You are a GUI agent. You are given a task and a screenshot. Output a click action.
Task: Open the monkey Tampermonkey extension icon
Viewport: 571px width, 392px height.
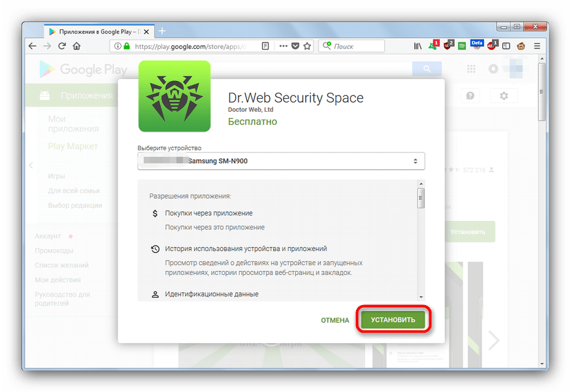coord(521,46)
